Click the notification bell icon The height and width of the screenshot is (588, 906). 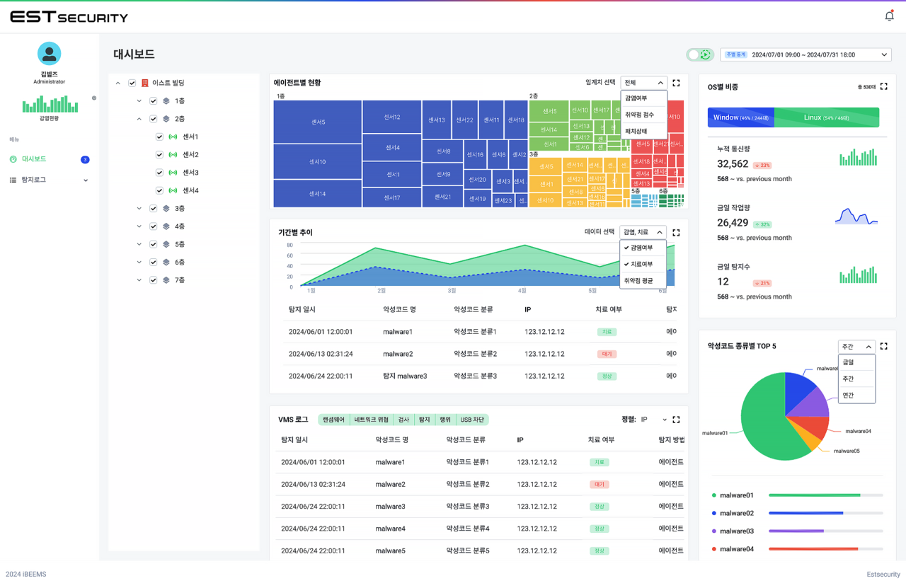point(889,16)
